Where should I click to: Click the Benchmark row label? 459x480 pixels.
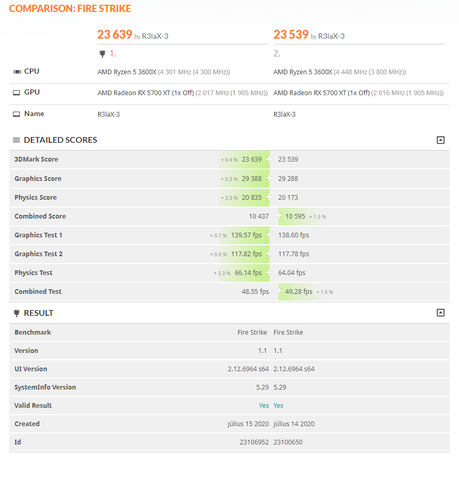click(x=33, y=333)
